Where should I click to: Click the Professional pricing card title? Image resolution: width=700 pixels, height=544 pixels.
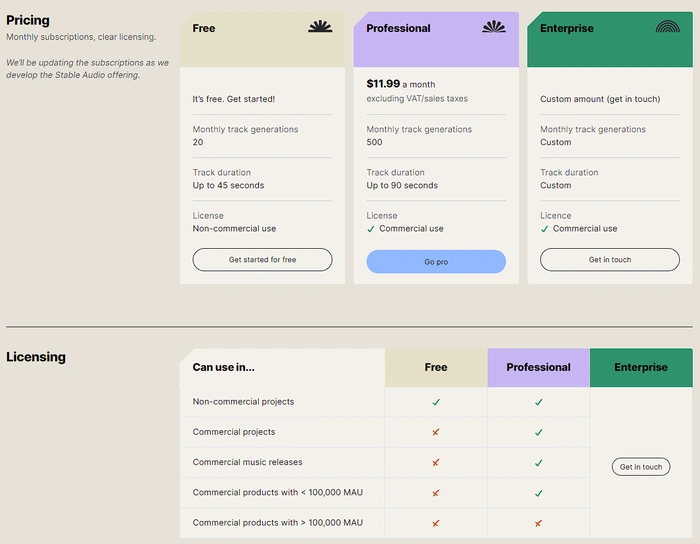click(x=398, y=28)
